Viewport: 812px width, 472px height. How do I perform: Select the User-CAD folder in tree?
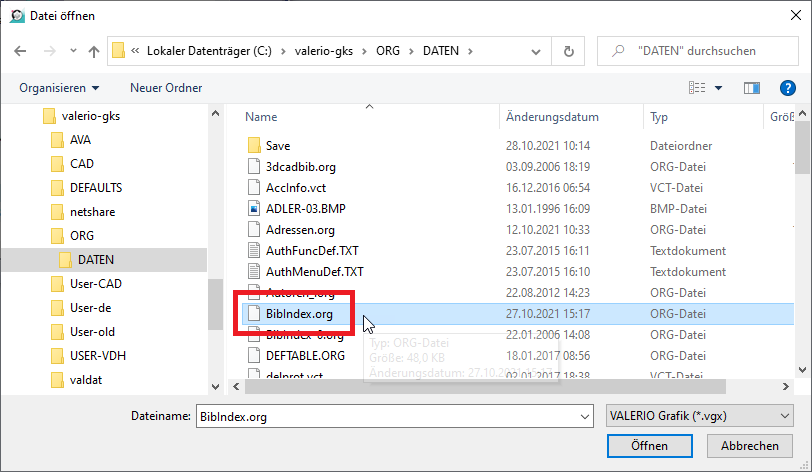point(95,284)
